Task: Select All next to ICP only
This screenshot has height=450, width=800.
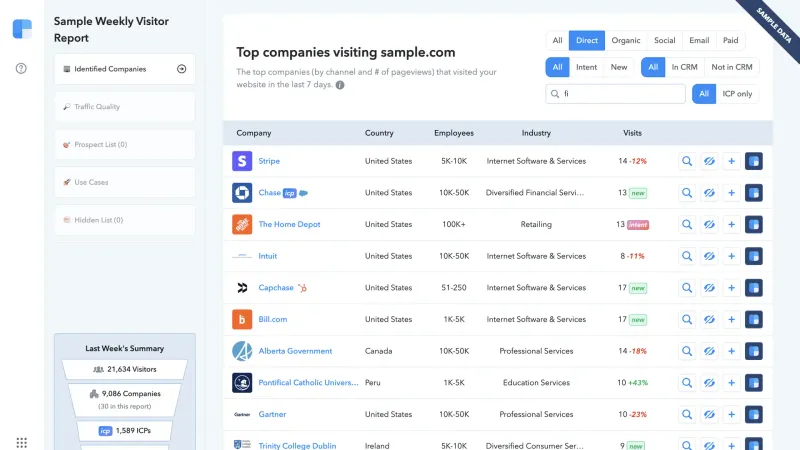Action: [x=704, y=94]
